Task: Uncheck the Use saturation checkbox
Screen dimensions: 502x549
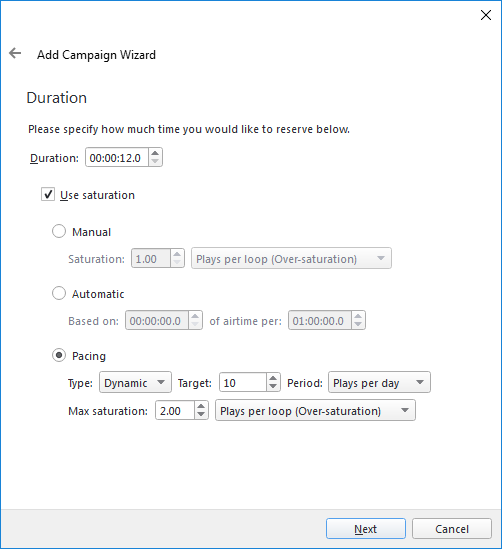Action: click(48, 194)
